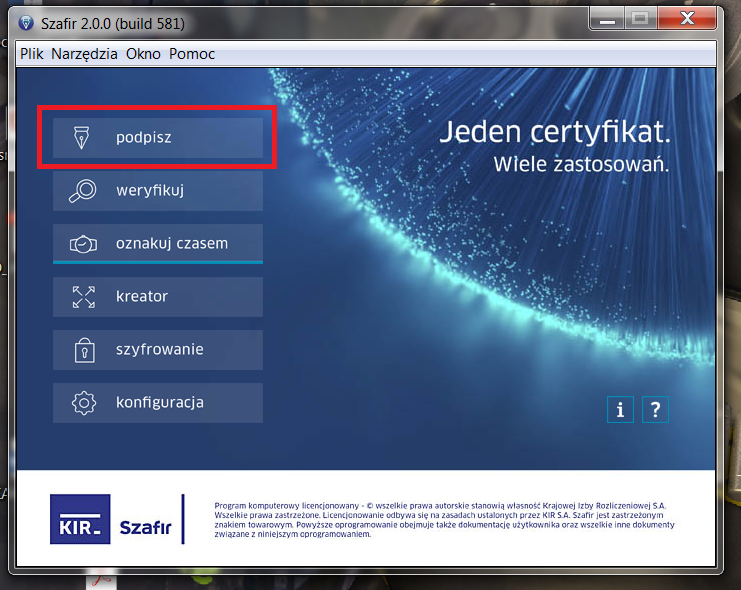Click the 'Wiele zastosowań.' subtitle
The width and height of the screenshot is (741, 590).
click(581, 165)
